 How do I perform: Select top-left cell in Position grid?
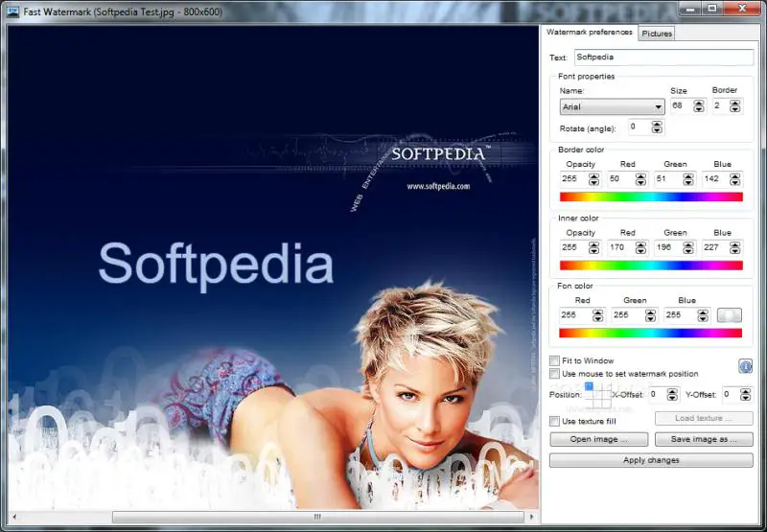coord(589,386)
